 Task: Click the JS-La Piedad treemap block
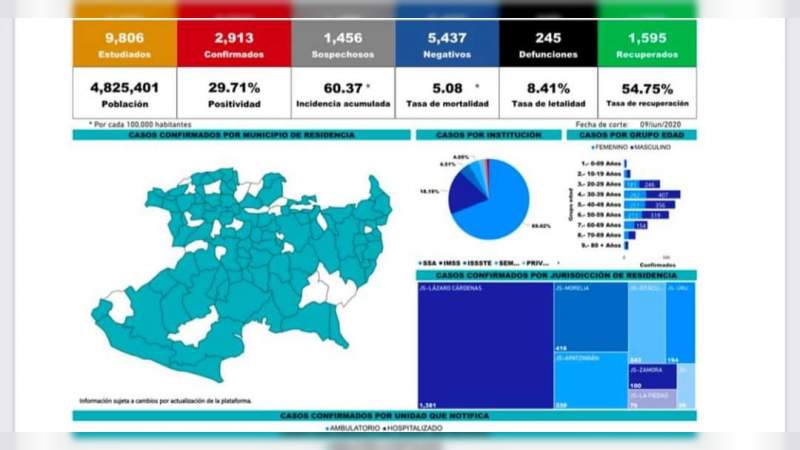[x=653, y=399]
